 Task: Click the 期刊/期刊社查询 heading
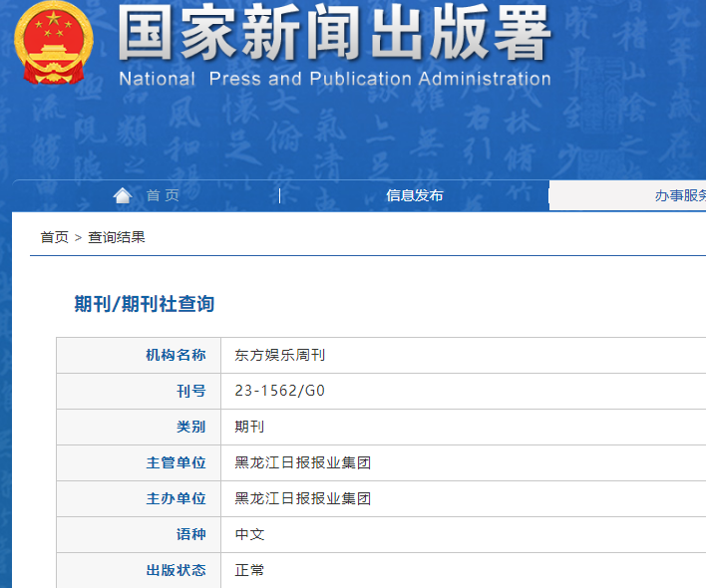144,304
